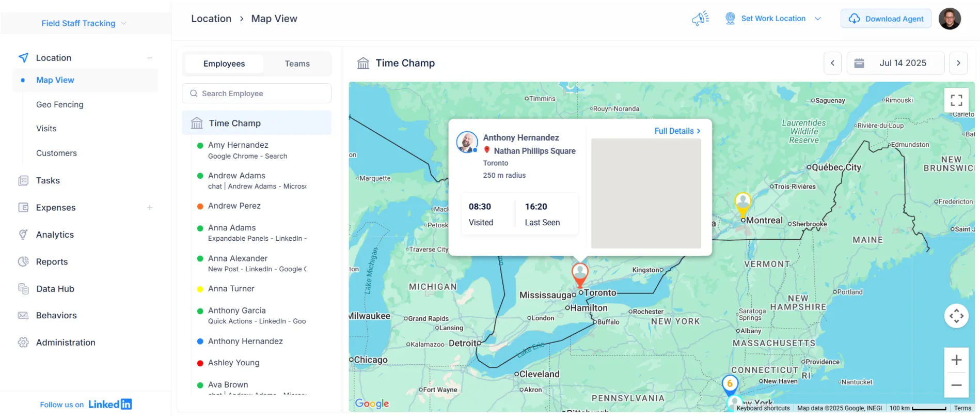The height and width of the screenshot is (418, 980).
Task: Click the Set Work Location pin icon
Action: click(730, 19)
